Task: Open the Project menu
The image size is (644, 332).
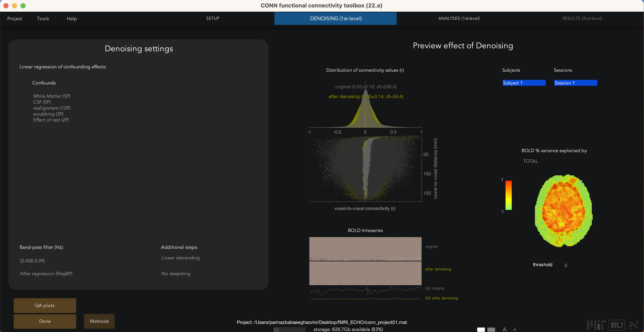Action: pyautogui.click(x=14, y=19)
